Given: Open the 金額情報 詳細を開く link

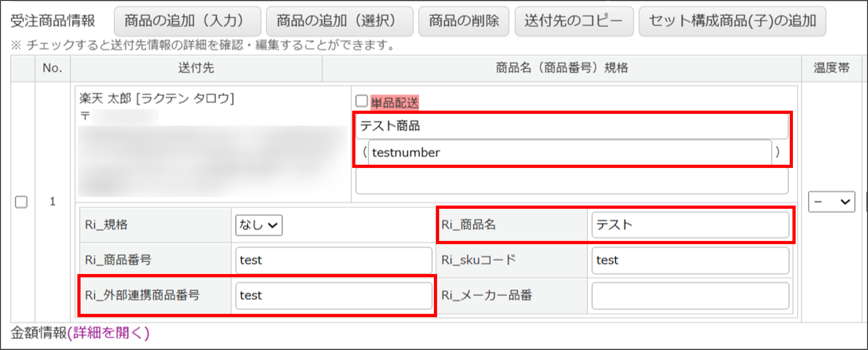Looking at the screenshot, I should click(x=108, y=333).
